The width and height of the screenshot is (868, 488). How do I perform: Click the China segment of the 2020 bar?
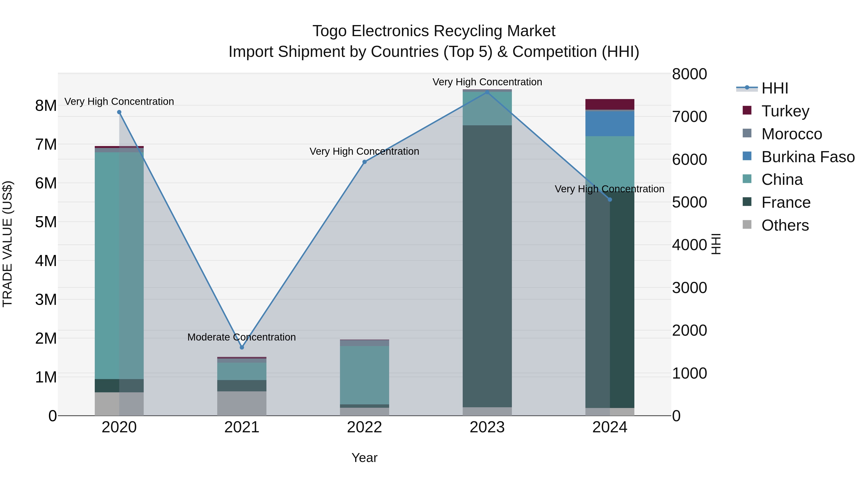click(119, 266)
